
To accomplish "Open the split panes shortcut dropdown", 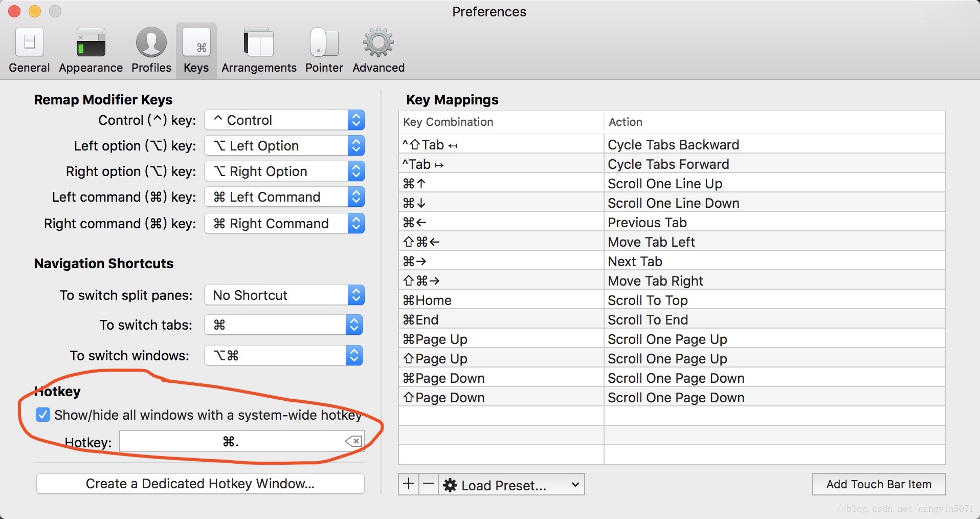I will coord(284,295).
